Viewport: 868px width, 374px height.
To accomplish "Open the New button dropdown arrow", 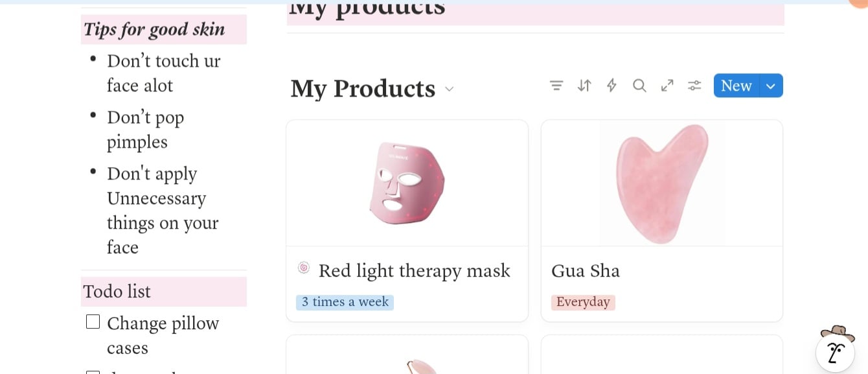I will [771, 86].
